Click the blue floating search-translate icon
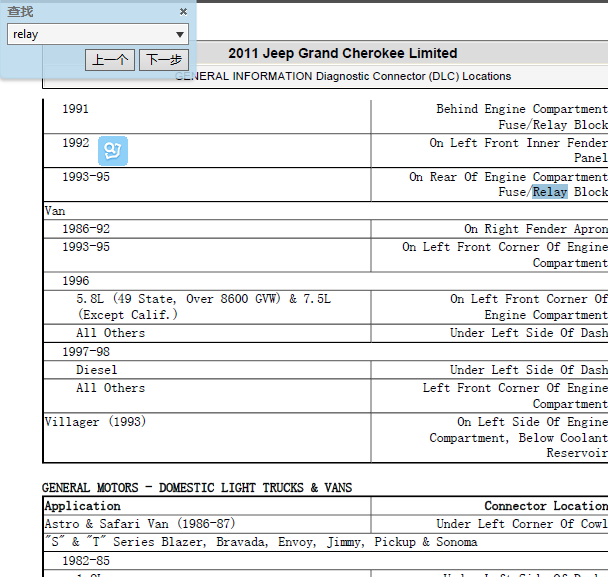The height and width of the screenshot is (577, 608). [x=113, y=151]
